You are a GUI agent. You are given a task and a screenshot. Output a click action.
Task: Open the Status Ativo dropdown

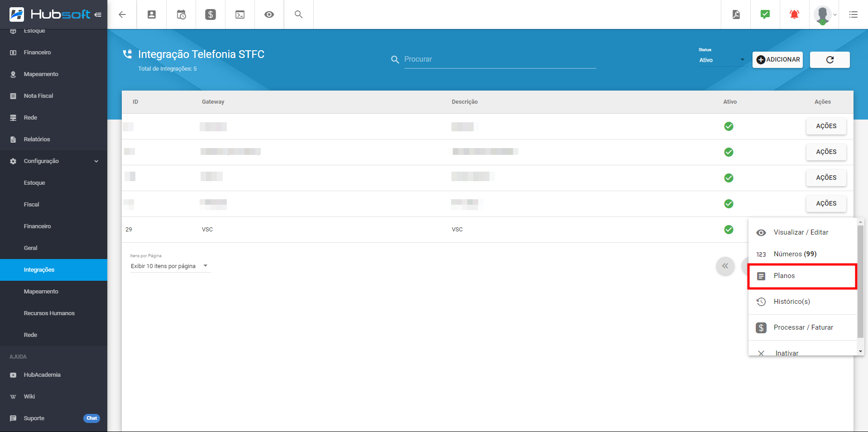(722, 60)
